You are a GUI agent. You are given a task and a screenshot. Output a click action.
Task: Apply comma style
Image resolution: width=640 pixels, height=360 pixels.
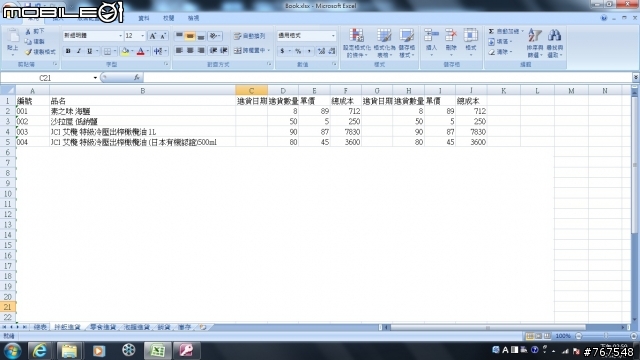coord(309,51)
